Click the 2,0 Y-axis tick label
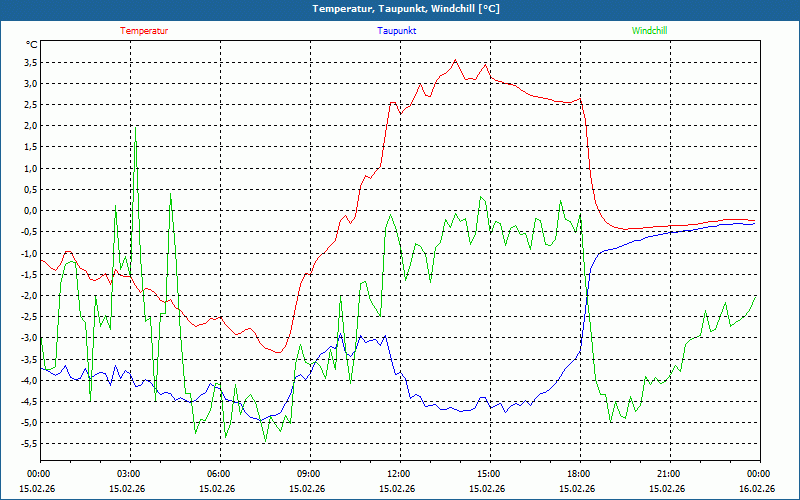Image resolution: width=800 pixels, height=500 pixels. [x=29, y=126]
